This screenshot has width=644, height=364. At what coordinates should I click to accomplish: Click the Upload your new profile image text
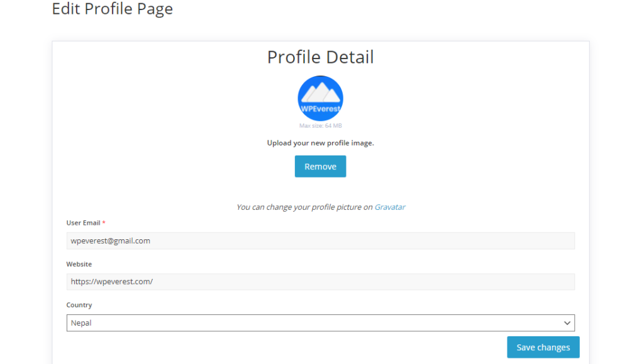[x=320, y=143]
